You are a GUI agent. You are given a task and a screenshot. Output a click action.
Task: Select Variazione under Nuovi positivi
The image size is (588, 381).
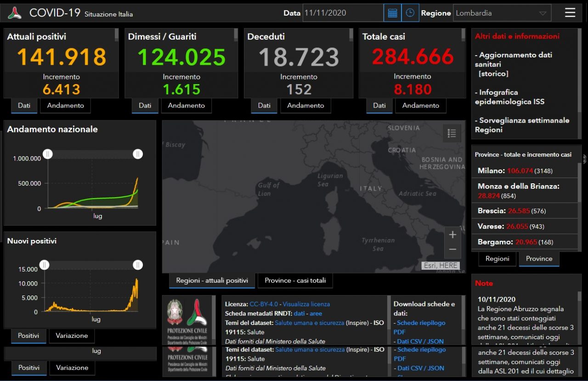(72, 336)
